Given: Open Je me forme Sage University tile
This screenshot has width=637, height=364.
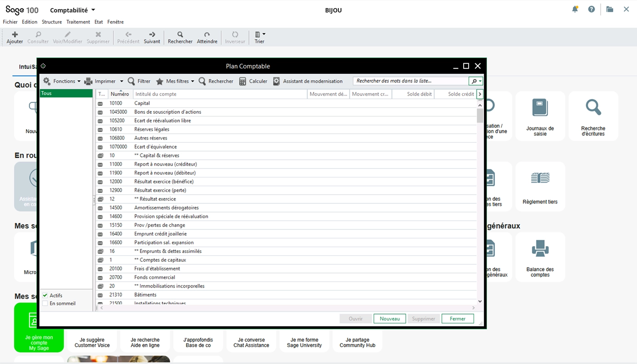Looking at the screenshot, I should pos(305,341).
